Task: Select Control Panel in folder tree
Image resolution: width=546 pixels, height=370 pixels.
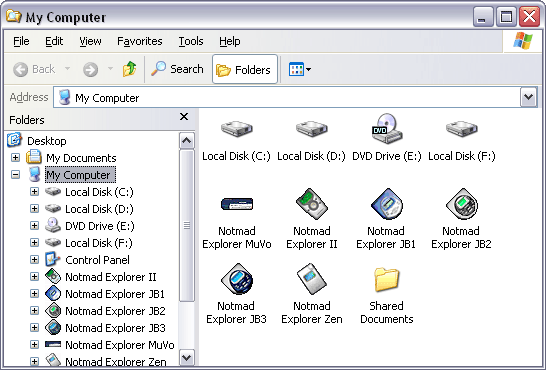Action: coord(97,260)
